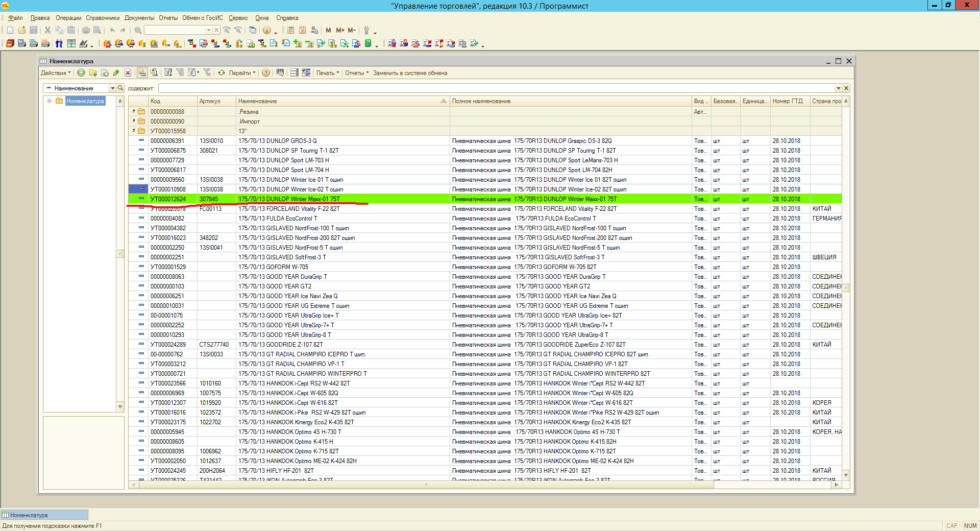This screenshot has width=980, height=531.
Task: Click Заменить в системе обмена button
Action: (x=410, y=73)
